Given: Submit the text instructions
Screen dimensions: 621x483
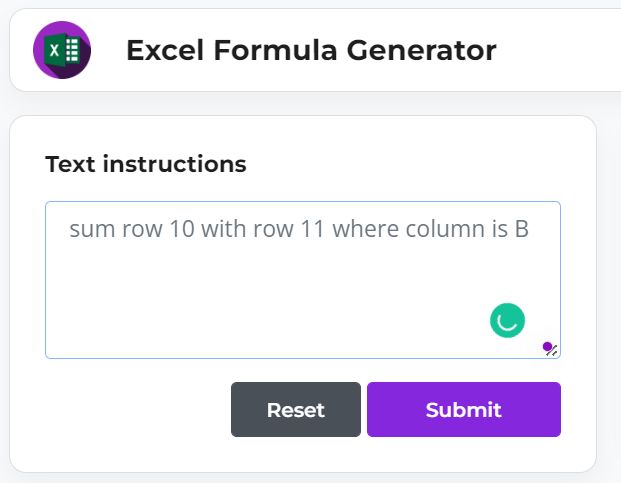Looking at the screenshot, I should pos(464,409).
